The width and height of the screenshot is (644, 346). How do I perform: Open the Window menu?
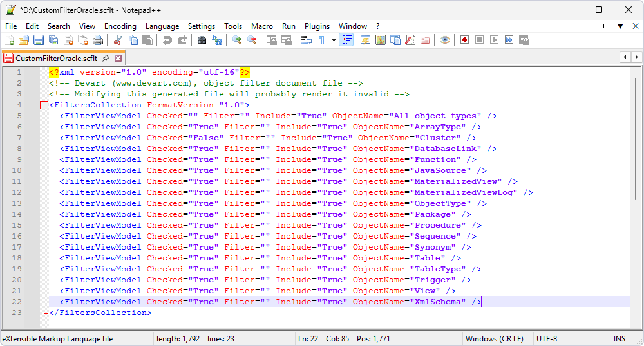tap(353, 26)
